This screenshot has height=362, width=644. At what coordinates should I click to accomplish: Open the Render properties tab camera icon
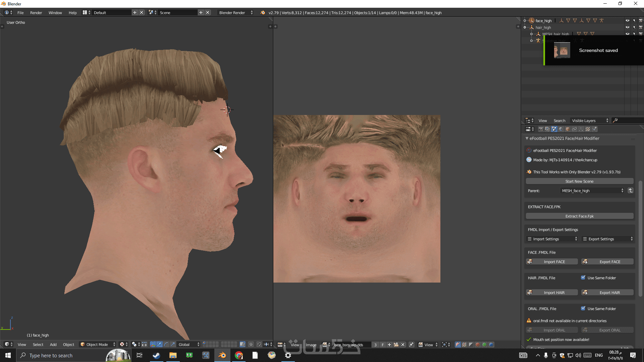541,129
